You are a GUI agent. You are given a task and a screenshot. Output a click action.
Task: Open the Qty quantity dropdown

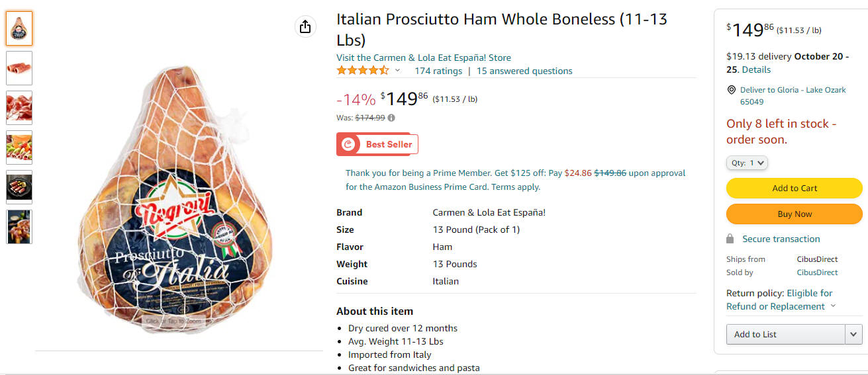coord(747,163)
